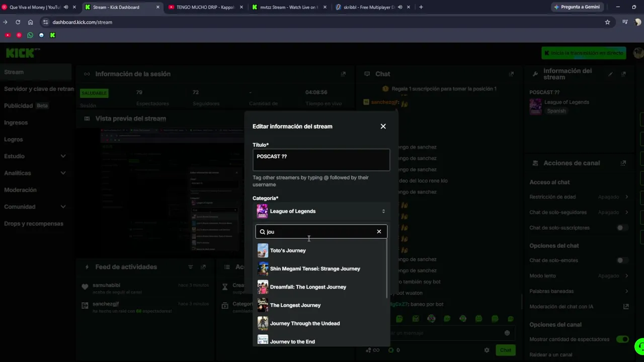This screenshot has height=362, width=644.
Task: Toggle Chat de solo-suscriptores switch
Action: point(622,228)
